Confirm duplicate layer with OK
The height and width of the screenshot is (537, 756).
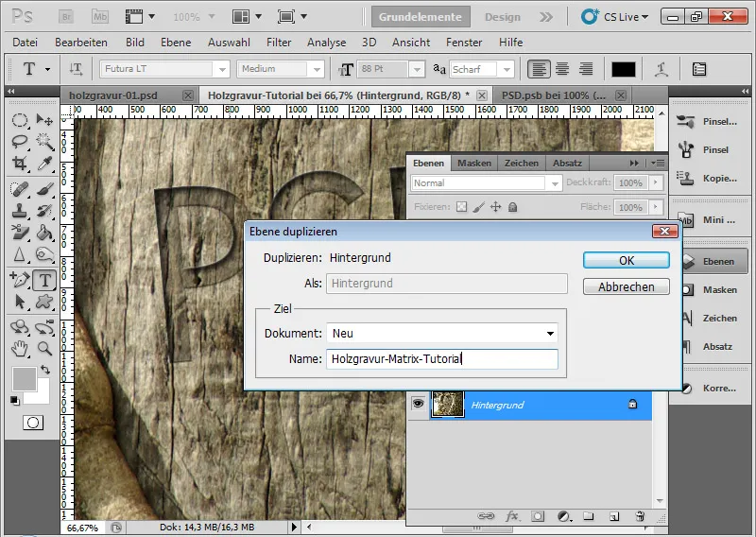tap(627, 261)
